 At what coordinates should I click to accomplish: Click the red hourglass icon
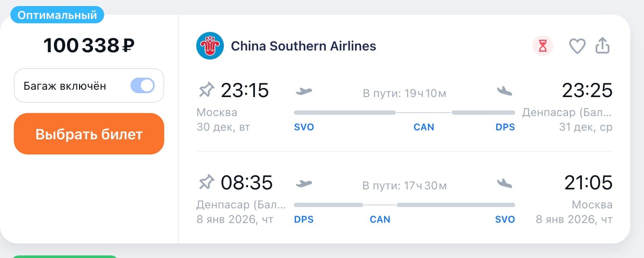tap(543, 46)
